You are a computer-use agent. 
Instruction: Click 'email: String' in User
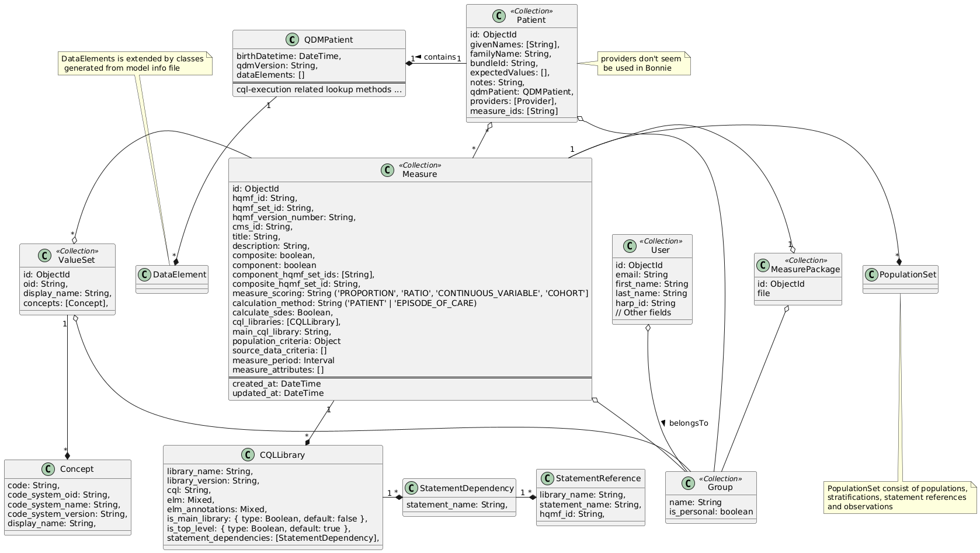pos(642,274)
